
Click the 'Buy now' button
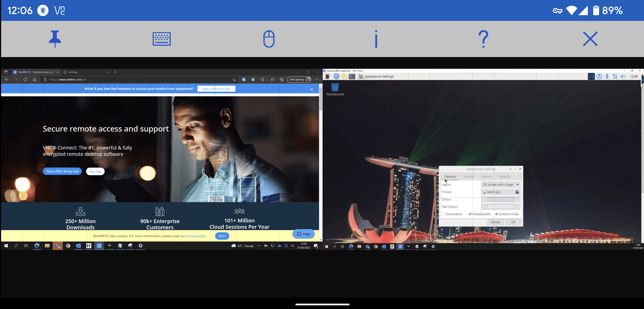click(95, 171)
